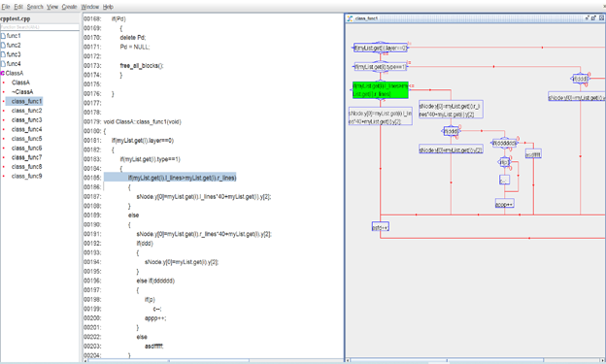Screen dimensions: 606x364
Task: Click the class icon next to ClassA
Action: coord(2,73)
